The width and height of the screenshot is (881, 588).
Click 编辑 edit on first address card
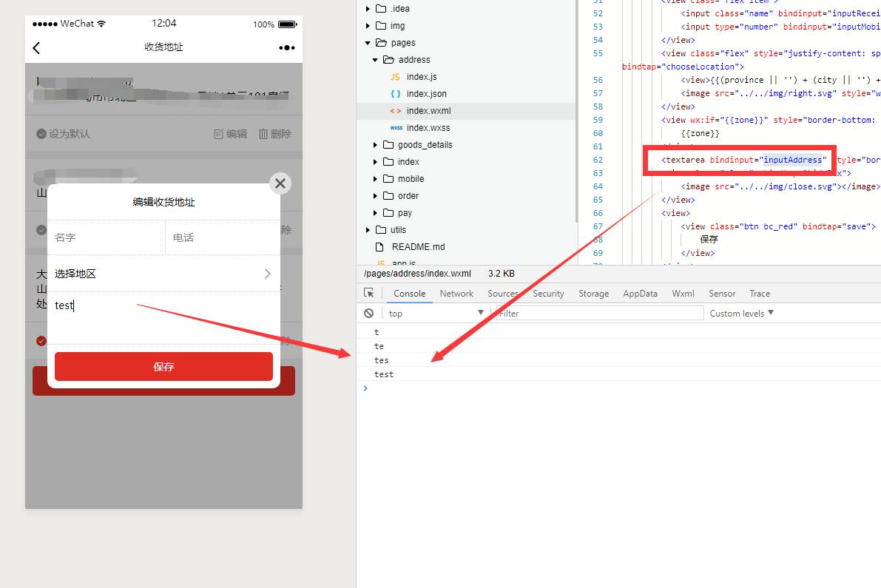[x=230, y=134]
